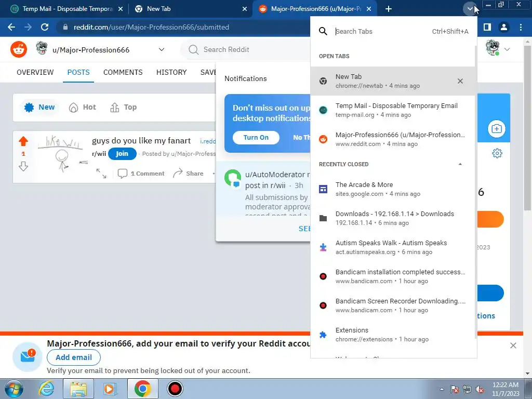Open the Action Center flag icon

(x=454, y=389)
